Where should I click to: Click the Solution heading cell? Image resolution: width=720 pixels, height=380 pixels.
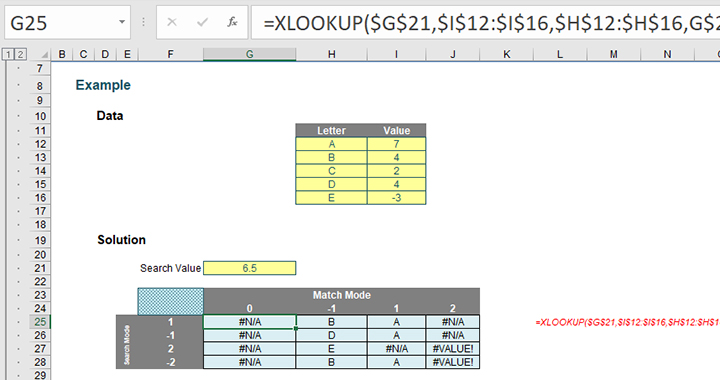pos(121,240)
